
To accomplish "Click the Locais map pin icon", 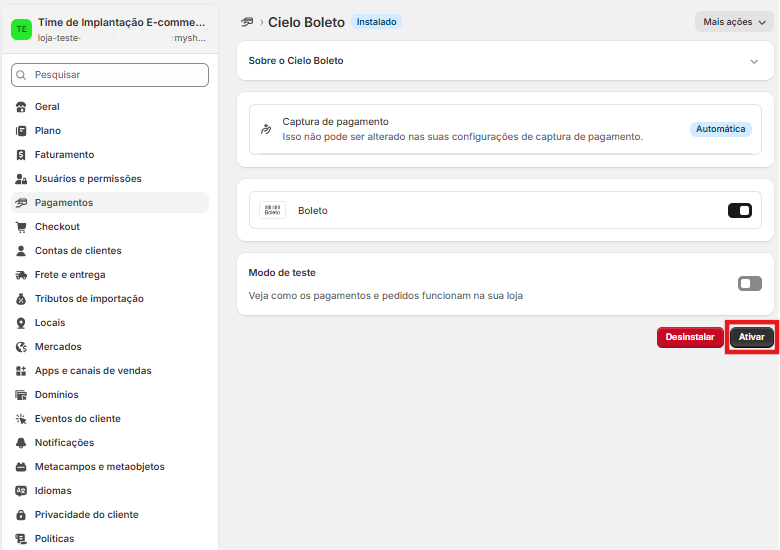I will coord(21,323).
